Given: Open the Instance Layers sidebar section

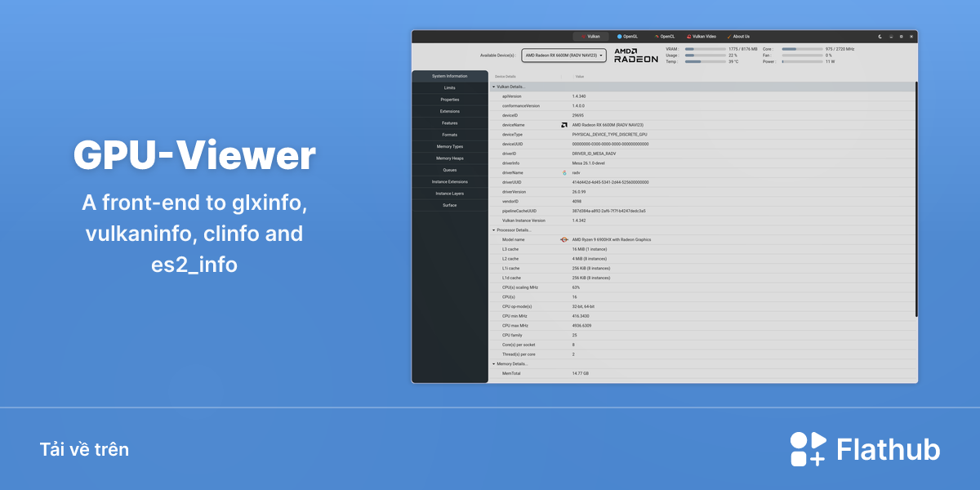Looking at the screenshot, I should [x=450, y=194].
